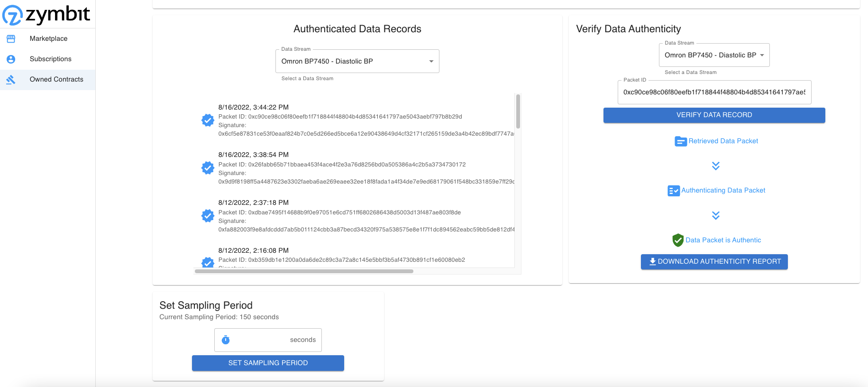Click the Subscriptions account icon
The image size is (868, 387).
[x=11, y=59]
